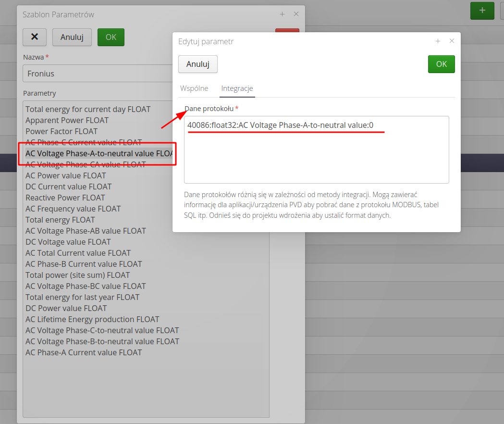Pick AC Lifetime Energy production FLOAT

(92, 319)
